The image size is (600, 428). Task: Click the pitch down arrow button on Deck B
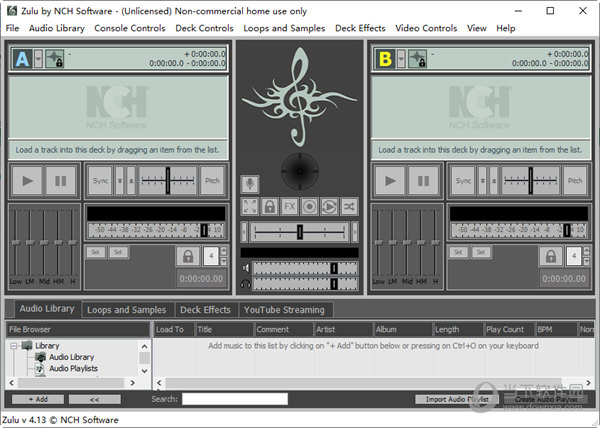tap(483, 181)
